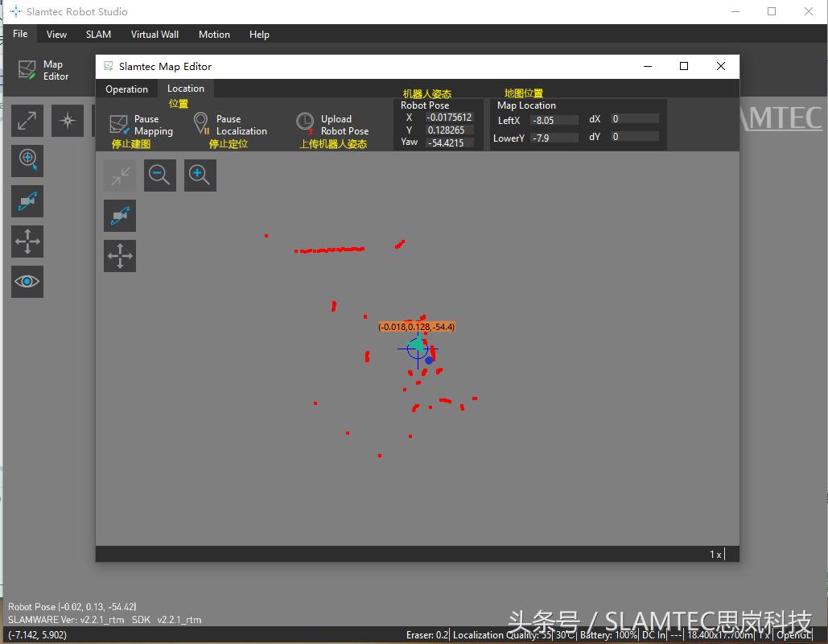The image size is (828, 644).
Task: Click camera rotate icon in main window sidebar
Action: (x=27, y=200)
